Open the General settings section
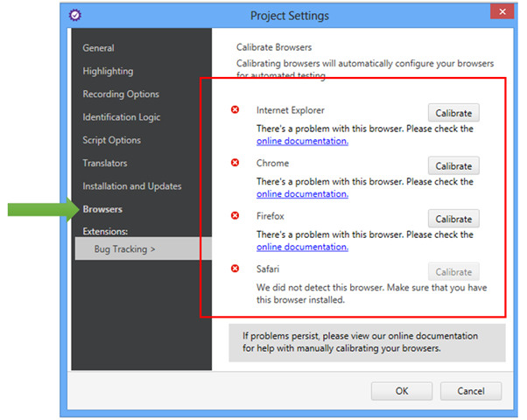Screen dimensions: 527x420 tap(98, 48)
